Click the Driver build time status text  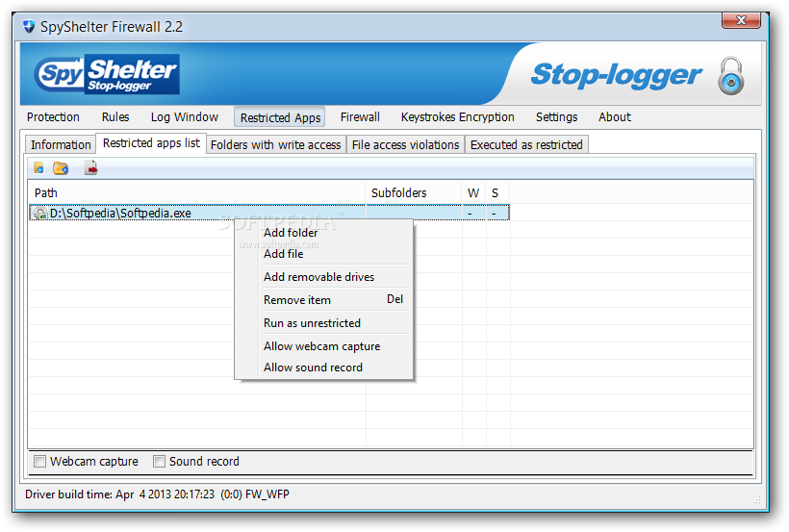(x=157, y=494)
